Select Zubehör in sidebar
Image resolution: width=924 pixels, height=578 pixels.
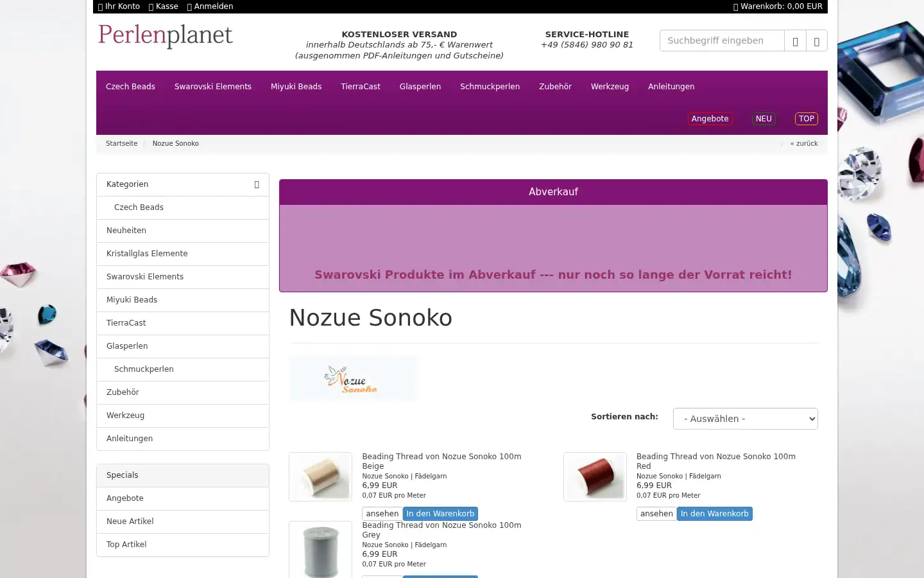[x=183, y=392]
